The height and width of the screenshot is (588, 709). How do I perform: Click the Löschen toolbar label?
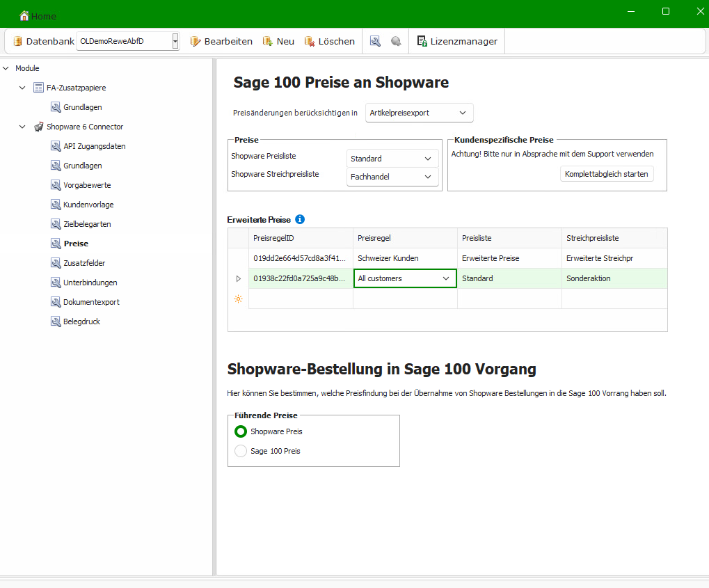[x=337, y=41]
